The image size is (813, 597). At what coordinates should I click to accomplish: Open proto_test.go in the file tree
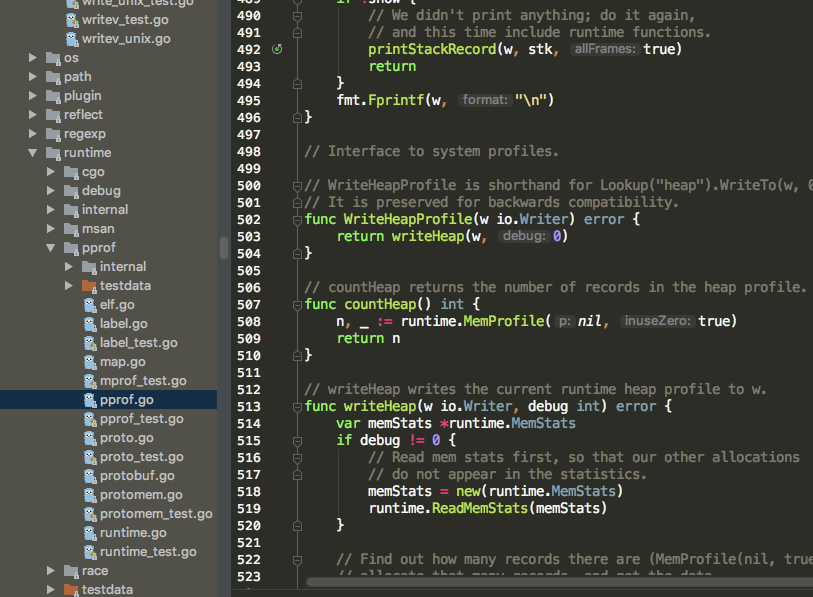[142, 457]
